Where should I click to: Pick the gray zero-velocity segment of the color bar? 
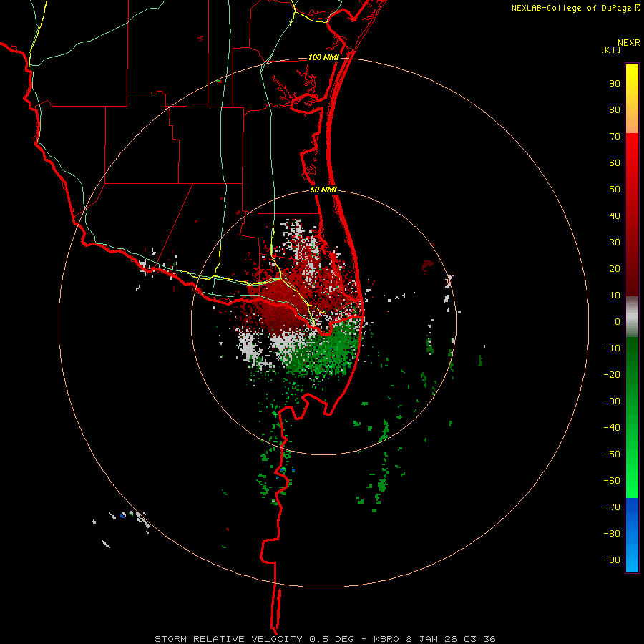pos(632,317)
